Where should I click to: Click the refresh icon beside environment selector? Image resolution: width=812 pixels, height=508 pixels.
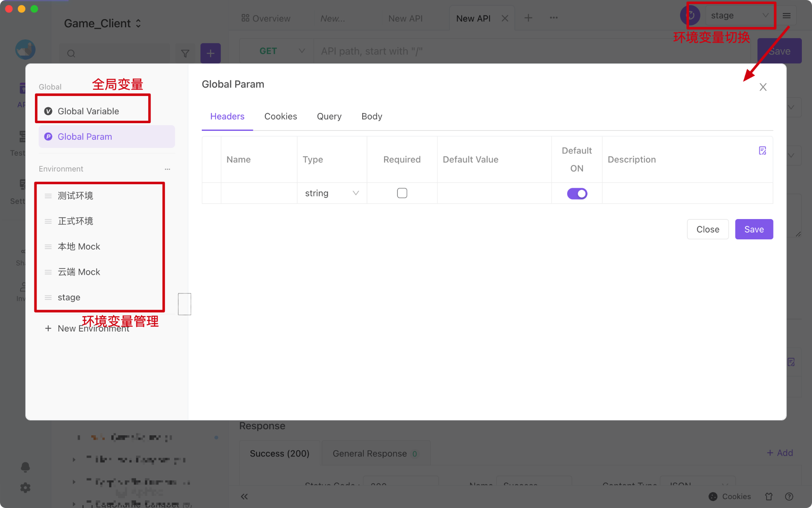pos(690,15)
